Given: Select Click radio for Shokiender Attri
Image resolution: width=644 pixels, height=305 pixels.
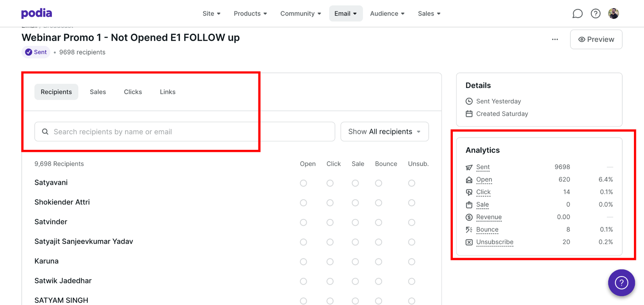Looking at the screenshot, I should tap(330, 203).
